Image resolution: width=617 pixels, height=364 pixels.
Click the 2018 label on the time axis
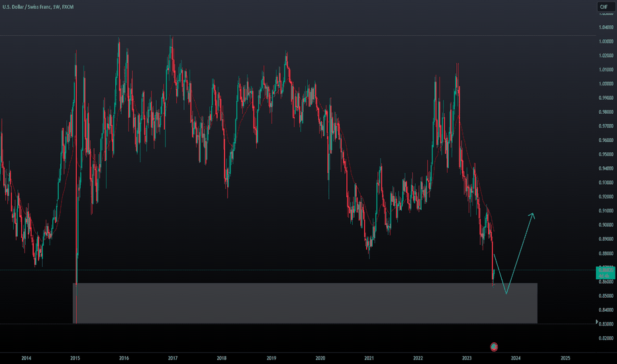pos(222,358)
